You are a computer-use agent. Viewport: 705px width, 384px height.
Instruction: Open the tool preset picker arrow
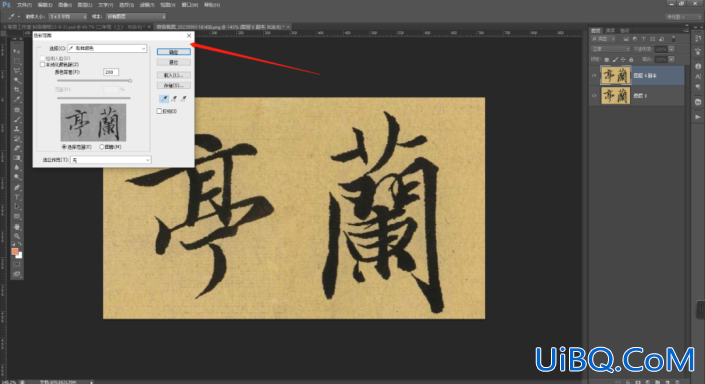pyautogui.click(x=18, y=17)
